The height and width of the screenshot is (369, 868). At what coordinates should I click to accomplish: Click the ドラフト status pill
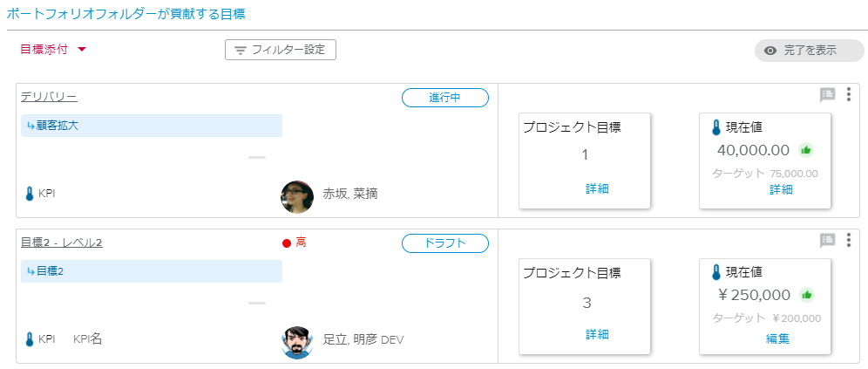tap(444, 243)
